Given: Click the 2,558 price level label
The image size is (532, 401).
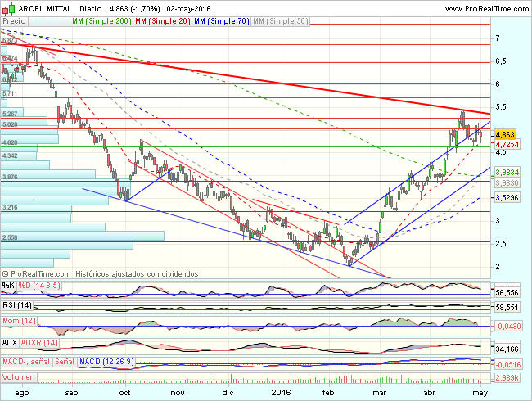Looking at the screenshot, I should point(10,237).
